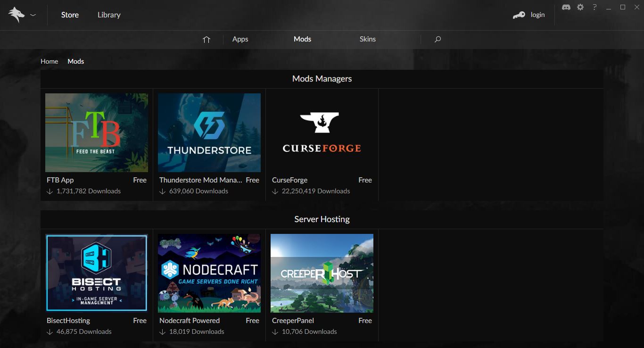644x348 pixels.
Task: Click the download arrow icon under Thunderstore
Action: (162, 191)
